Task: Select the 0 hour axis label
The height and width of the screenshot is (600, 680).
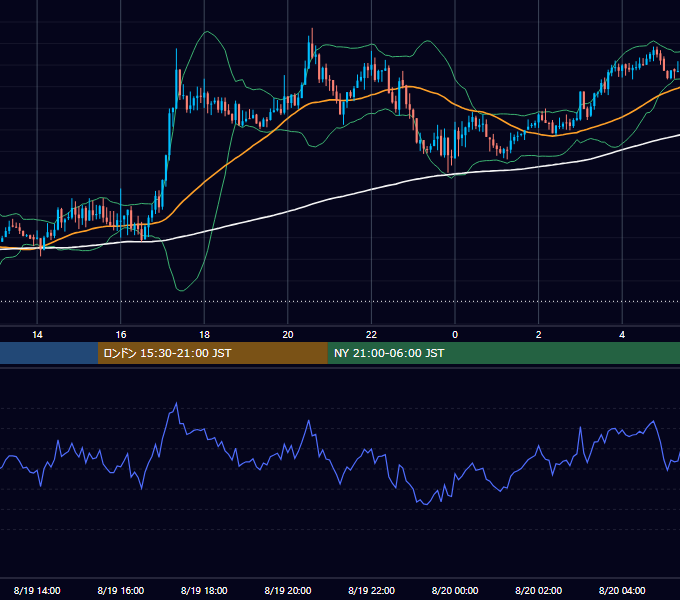Action: point(455,335)
